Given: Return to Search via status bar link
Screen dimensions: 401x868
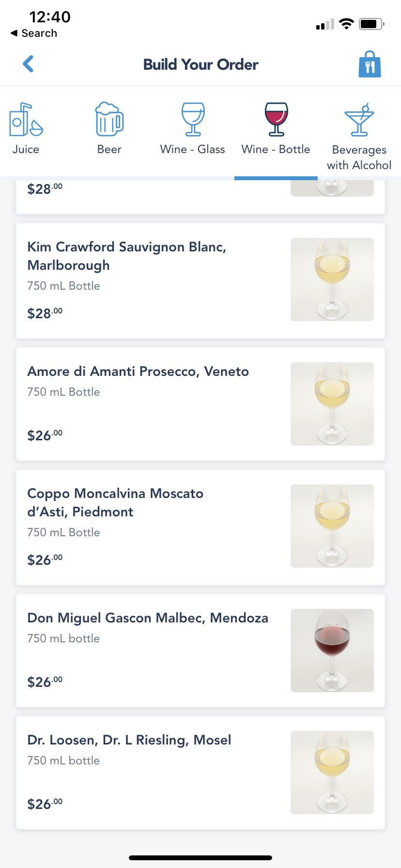Looking at the screenshot, I should 34,33.
